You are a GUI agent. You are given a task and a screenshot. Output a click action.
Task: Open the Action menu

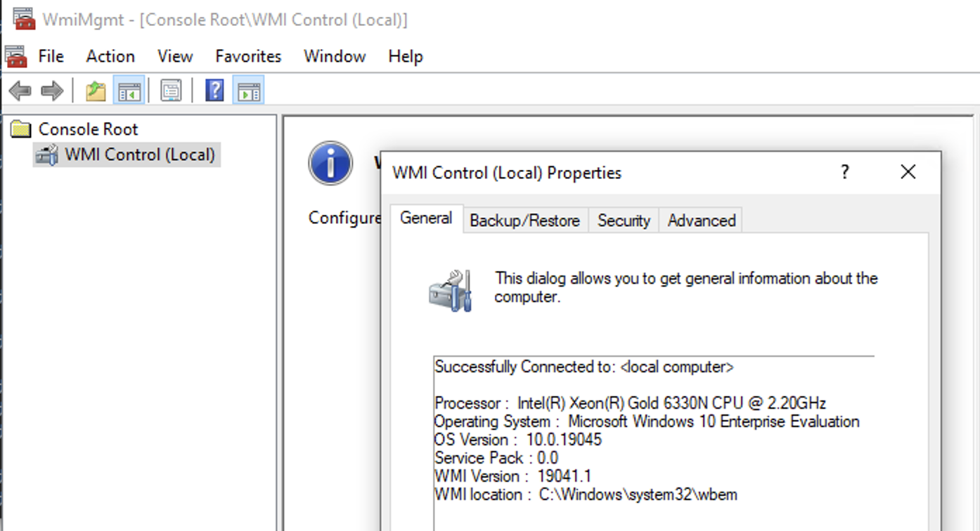110,56
